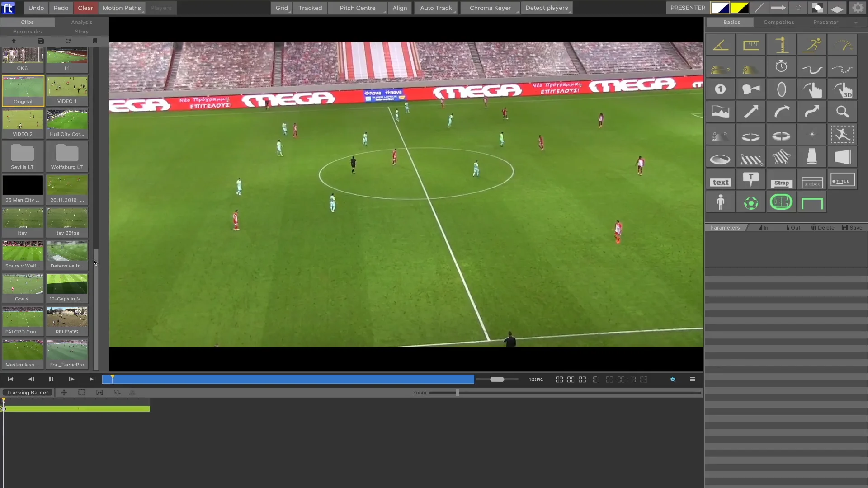
Task: Open the Presenter panel section
Action: click(x=826, y=22)
